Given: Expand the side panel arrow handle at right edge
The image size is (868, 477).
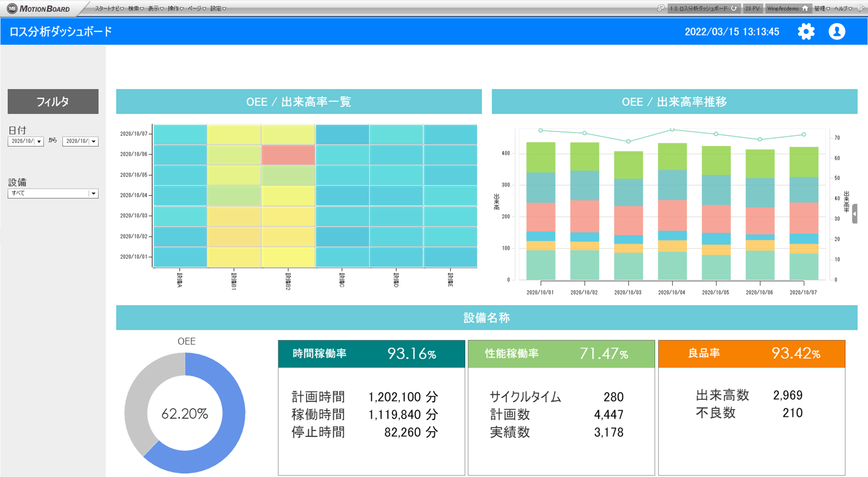Looking at the screenshot, I should coord(854,213).
